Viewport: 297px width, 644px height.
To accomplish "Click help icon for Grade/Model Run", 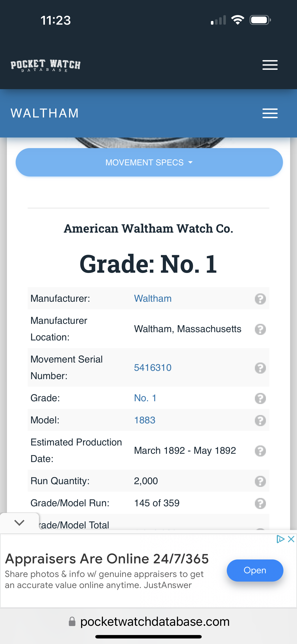I will pyautogui.click(x=260, y=503).
